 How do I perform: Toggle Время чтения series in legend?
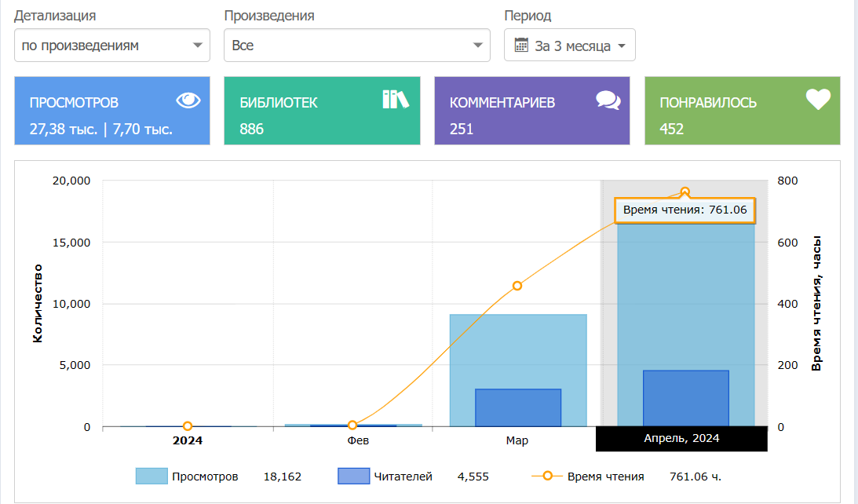pyautogui.click(x=605, y=477)
